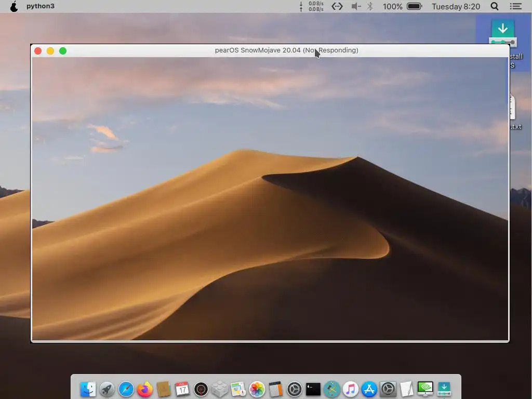Viewport: 532px width, 399px height.
Task: Minimize pearOS SnowMojave window with yellow button
Action: [x=50, y=51]
